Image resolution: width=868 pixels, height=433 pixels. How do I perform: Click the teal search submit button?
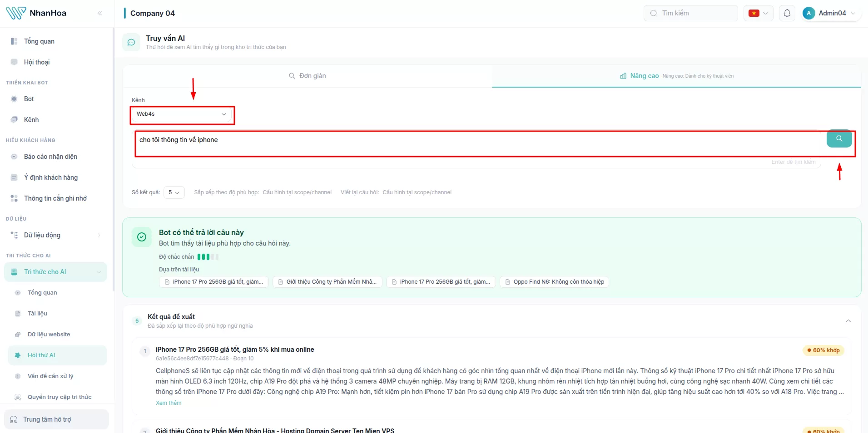pos(839,138)
